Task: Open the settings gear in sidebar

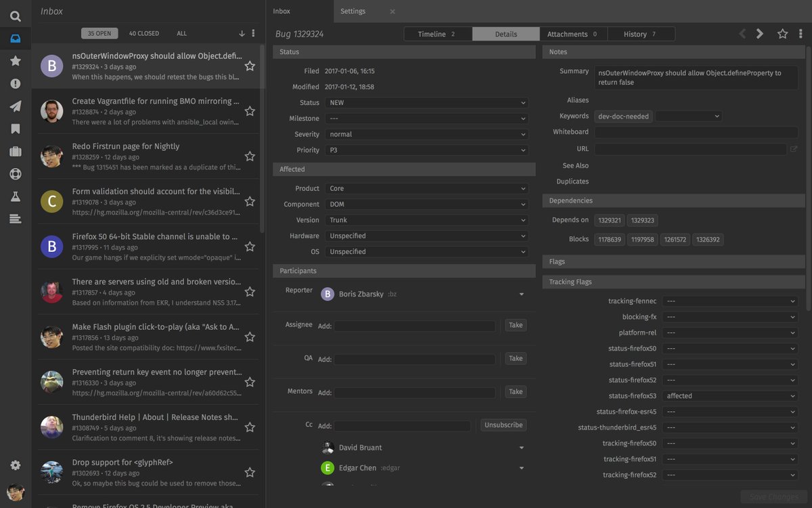Action: point(16,465)
